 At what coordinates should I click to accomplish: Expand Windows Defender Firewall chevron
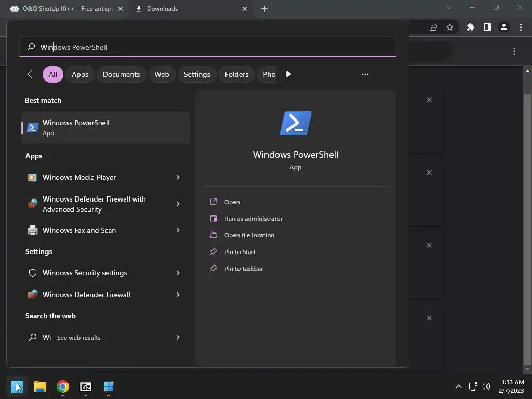178,295
